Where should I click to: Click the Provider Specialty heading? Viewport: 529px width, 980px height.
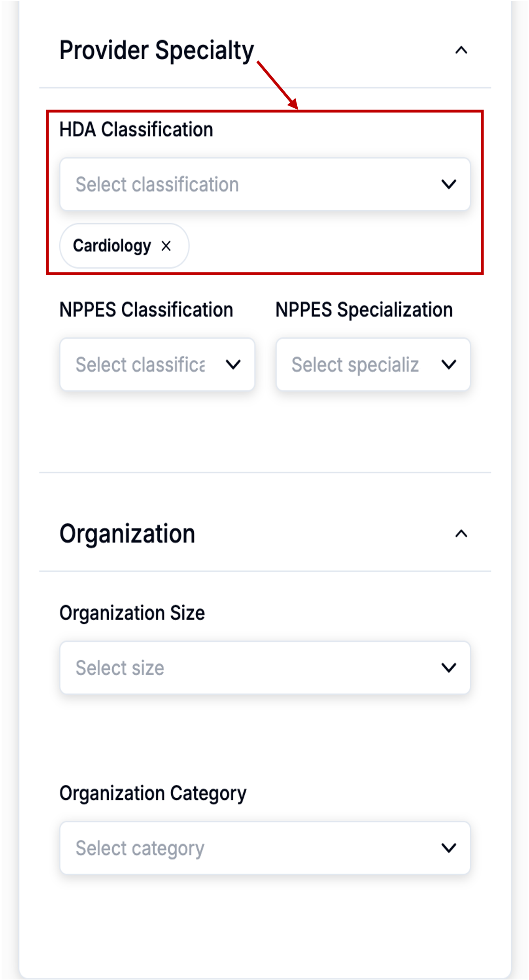(x=157, y=51)
